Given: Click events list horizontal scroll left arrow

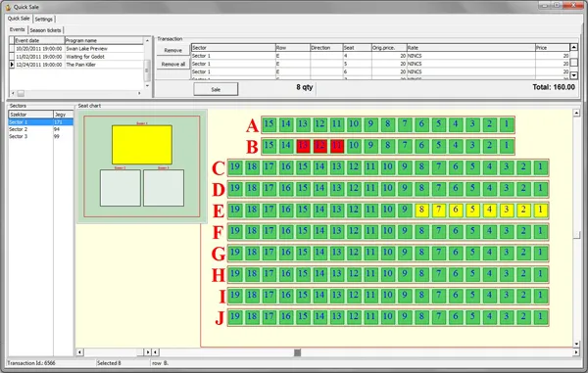Looking at the screenshot, I should pyautogui.click(x=13, y=93).
